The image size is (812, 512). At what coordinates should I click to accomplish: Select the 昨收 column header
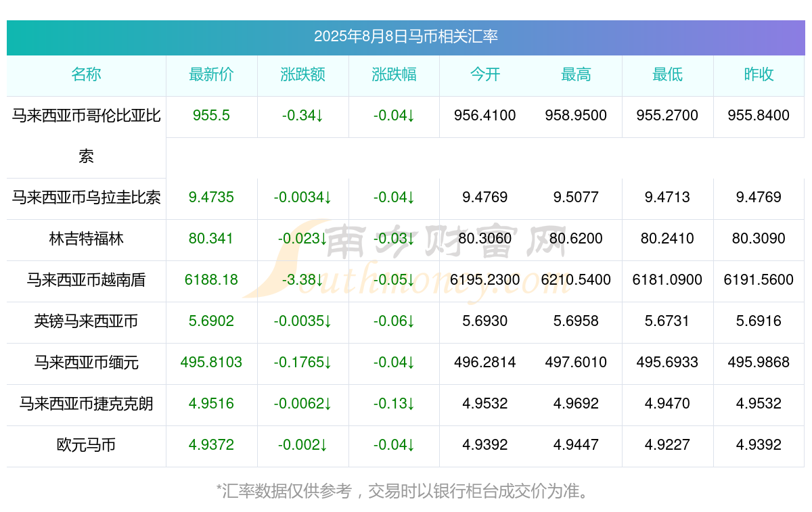pos(759,74)
